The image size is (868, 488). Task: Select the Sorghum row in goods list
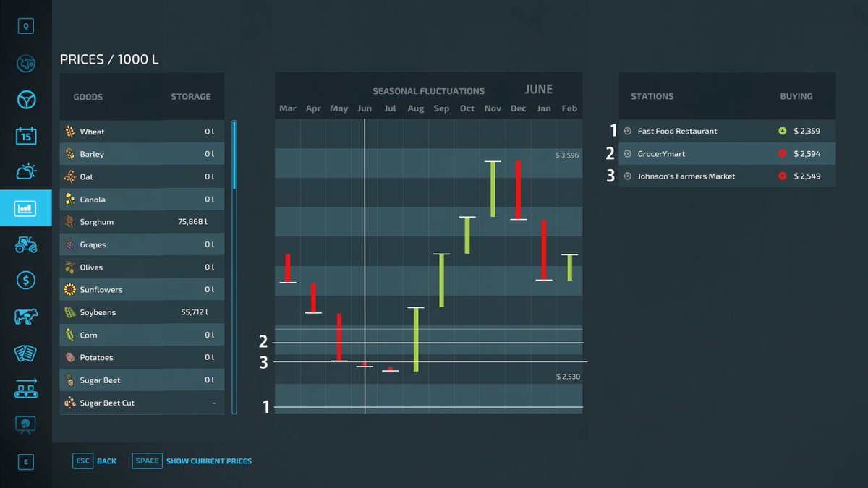[142, 222]
